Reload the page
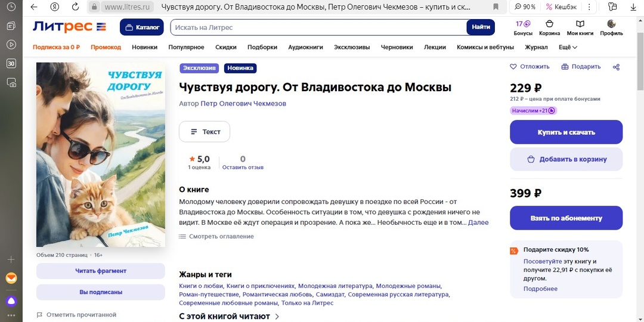 pos(75,7)
